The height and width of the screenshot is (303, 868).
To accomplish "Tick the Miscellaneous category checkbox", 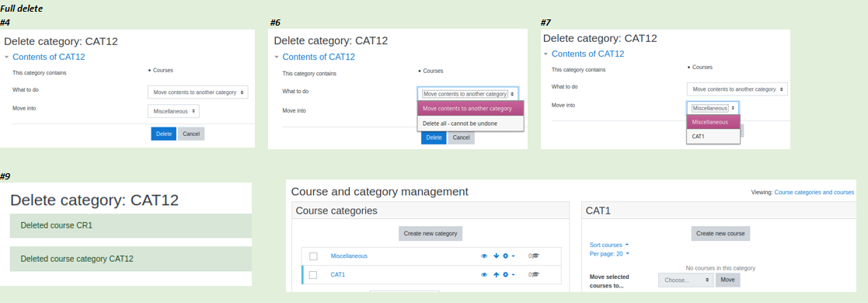I will point(313,256).
